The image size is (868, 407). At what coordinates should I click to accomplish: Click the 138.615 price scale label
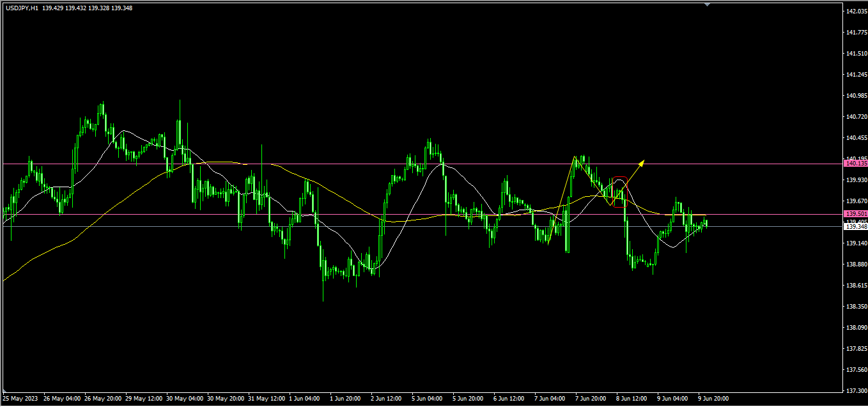(855, 285)
